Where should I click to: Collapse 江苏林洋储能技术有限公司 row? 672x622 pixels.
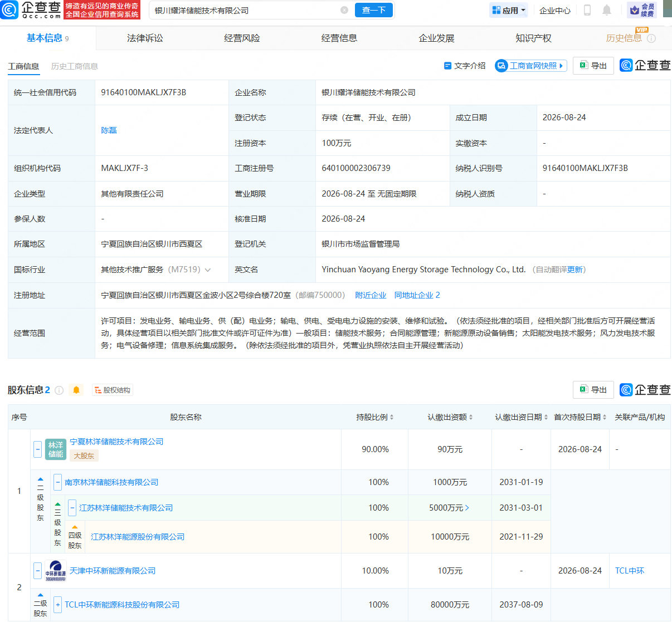coord(72,508)
